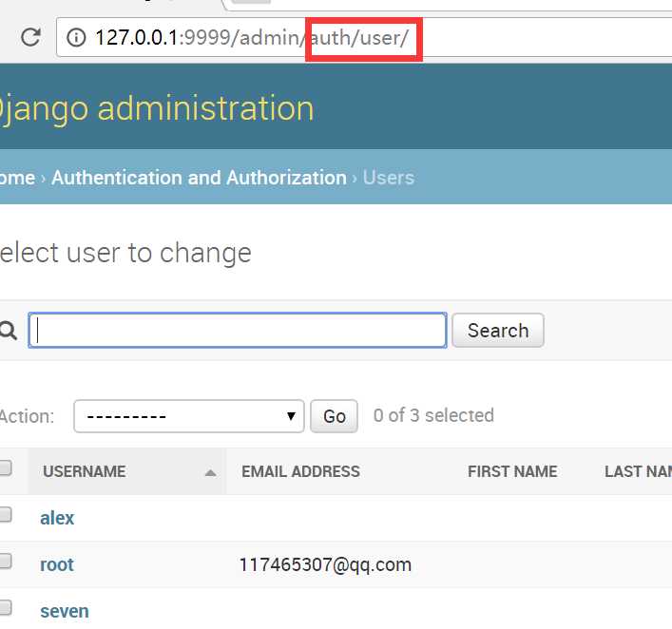This screenshot has width=672, height=629.
Task: Focus the browser address bar URL
Action: point(364,37)
